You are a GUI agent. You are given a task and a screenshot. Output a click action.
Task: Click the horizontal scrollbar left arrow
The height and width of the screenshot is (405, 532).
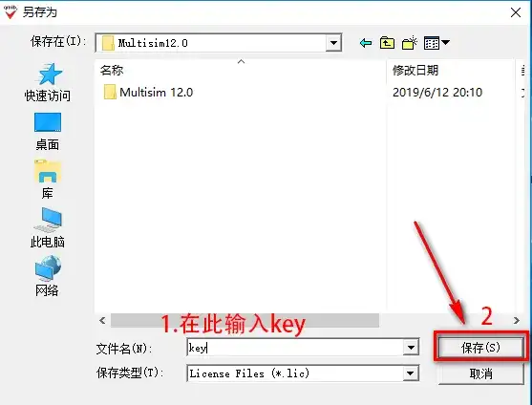[102, 320]
